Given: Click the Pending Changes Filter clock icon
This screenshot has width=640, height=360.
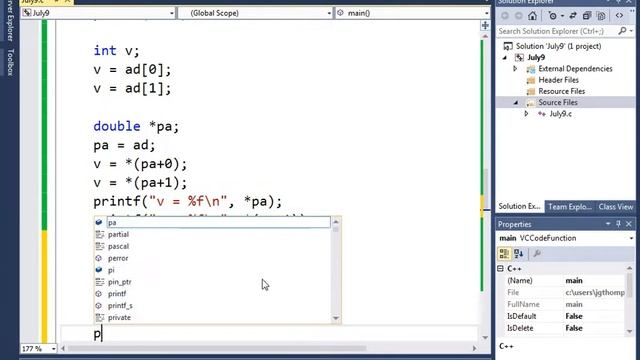Looking at the screenshot, I should pos(552,16).
